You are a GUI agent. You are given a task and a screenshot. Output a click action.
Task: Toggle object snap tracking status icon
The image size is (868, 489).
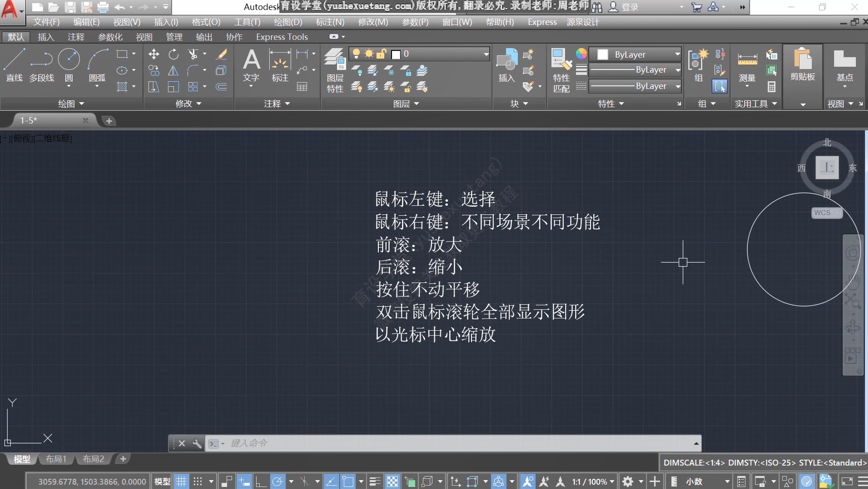click(331, 481)
